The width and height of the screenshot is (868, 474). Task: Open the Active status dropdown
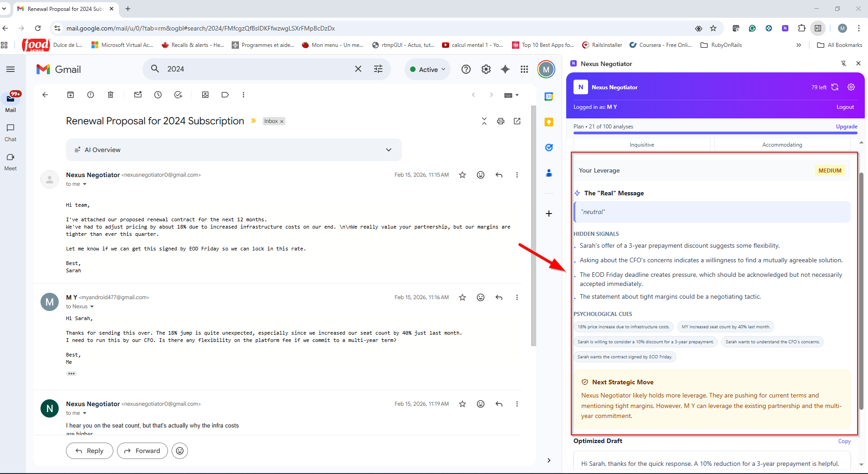pos(427,69)
